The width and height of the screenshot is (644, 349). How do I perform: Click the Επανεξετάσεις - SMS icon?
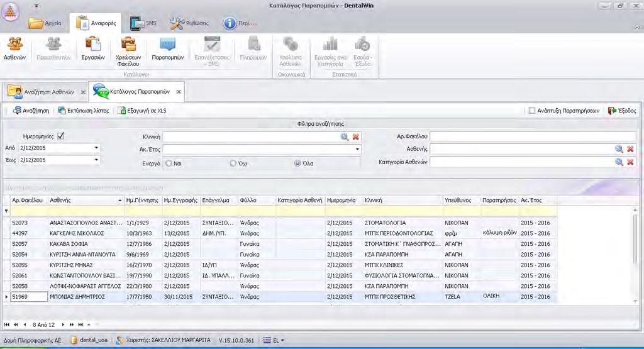(x=212, y=52)
